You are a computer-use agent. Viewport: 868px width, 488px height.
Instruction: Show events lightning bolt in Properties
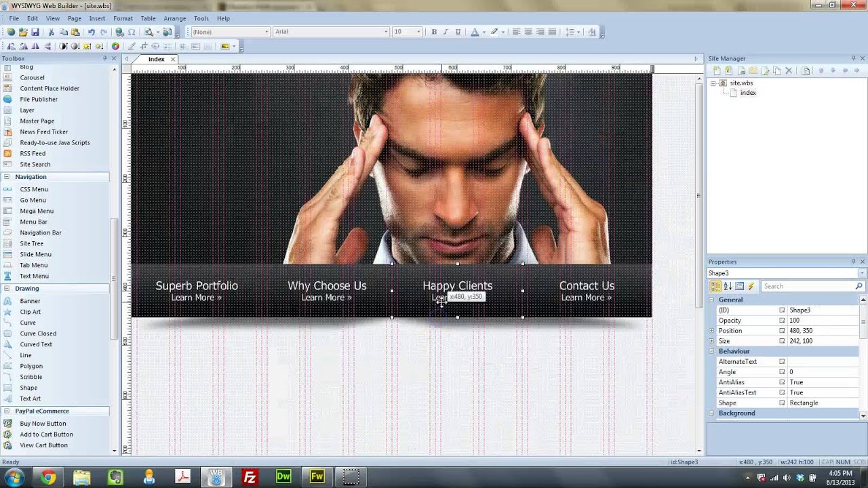coord(751,286)
